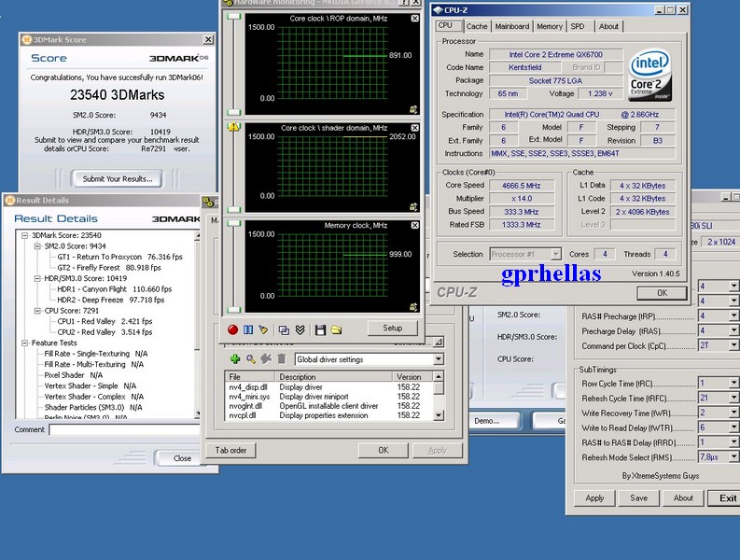Click the floppy disk save icon
The width and height of the screenshot is (740, 560).
[320, 330]
